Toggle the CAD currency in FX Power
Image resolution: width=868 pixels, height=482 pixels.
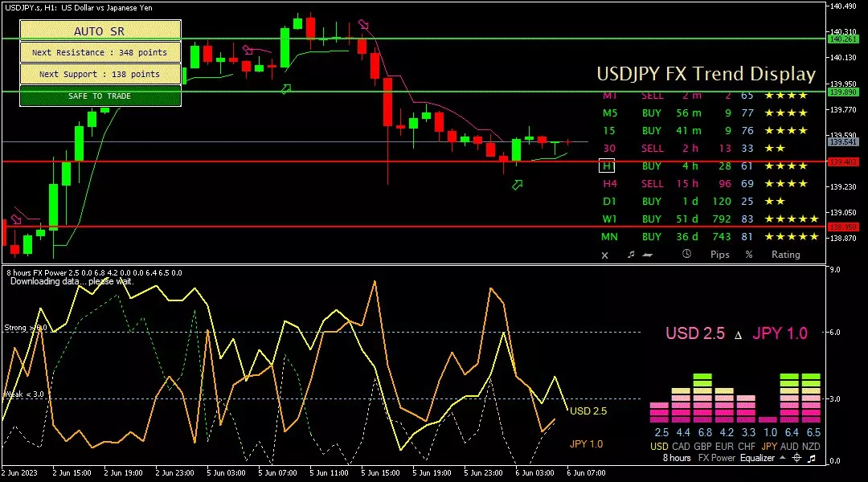tap(681, 446)
